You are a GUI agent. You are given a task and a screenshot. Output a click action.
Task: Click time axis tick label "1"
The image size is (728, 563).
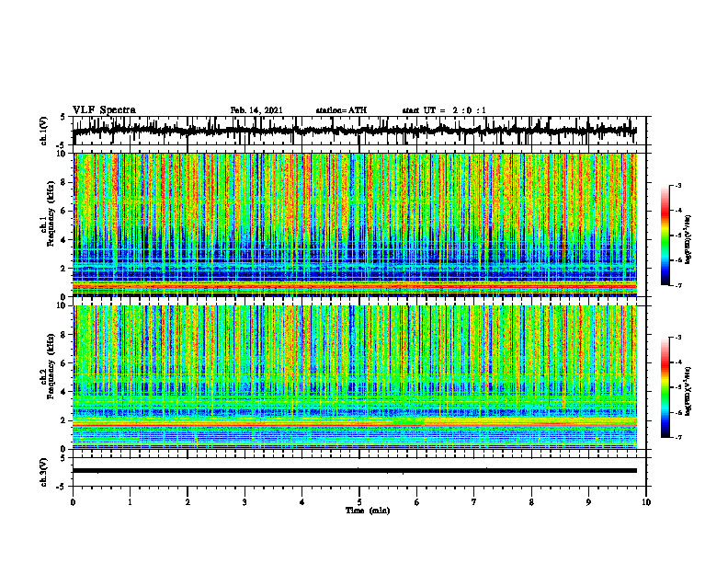[130, 502]
